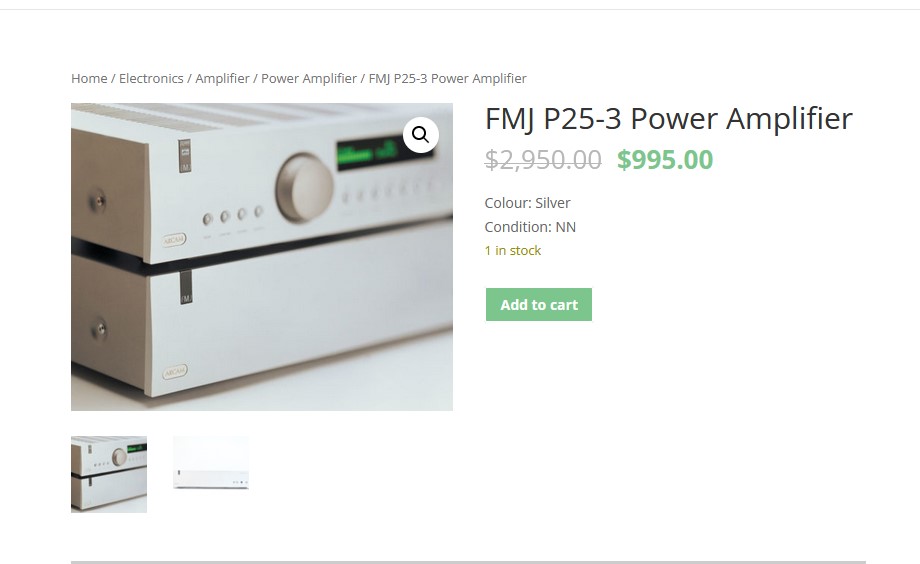Image resolution: width=920 pixels, height=564 pixels.
Task: Navigate to the Power Amplifier breadcrumb category
Action: (309, 79)
